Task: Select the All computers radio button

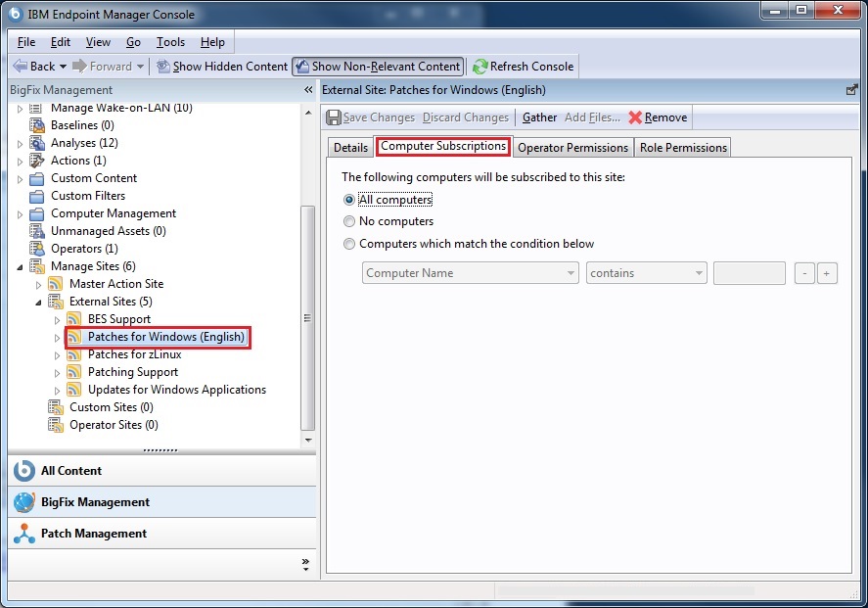Action: pos(348,200)
